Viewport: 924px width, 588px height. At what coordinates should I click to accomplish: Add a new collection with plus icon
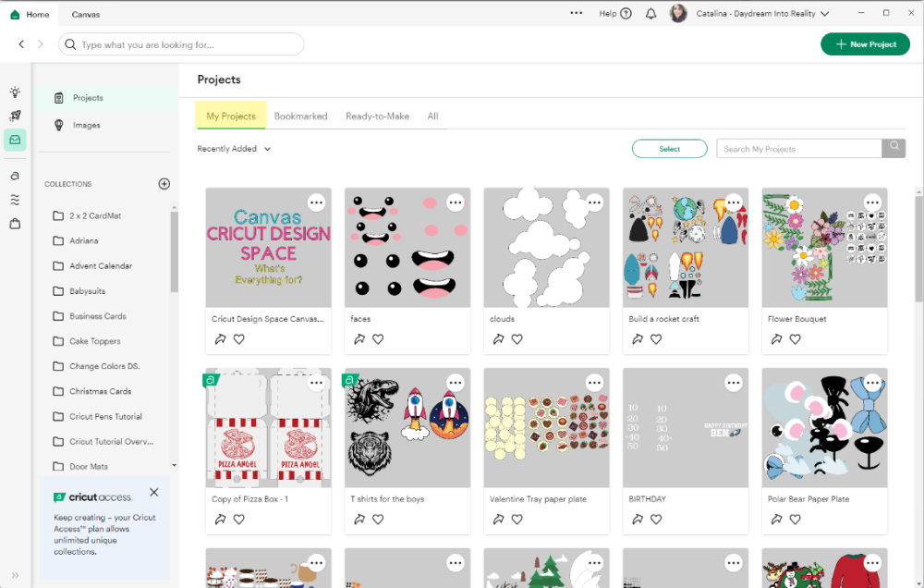tap(164, 184)
